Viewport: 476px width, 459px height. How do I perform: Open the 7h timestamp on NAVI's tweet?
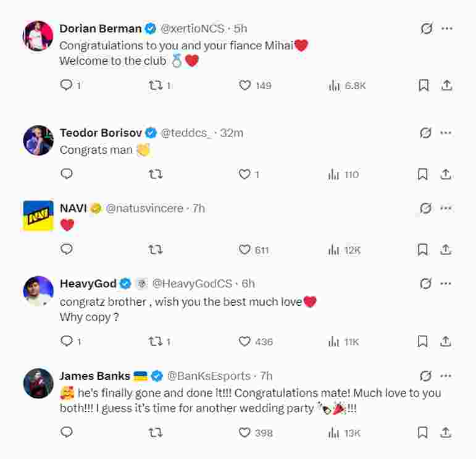(x=199, y=208)
